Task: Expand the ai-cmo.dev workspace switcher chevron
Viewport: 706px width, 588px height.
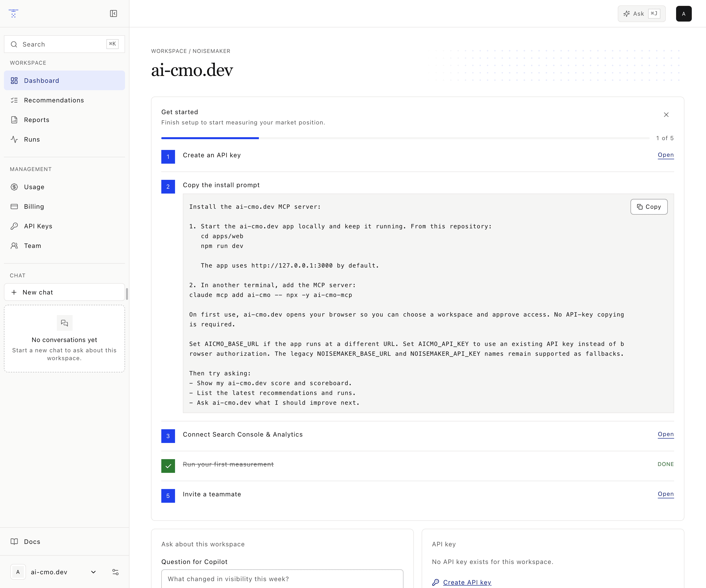Action: [x=93, y=572]
